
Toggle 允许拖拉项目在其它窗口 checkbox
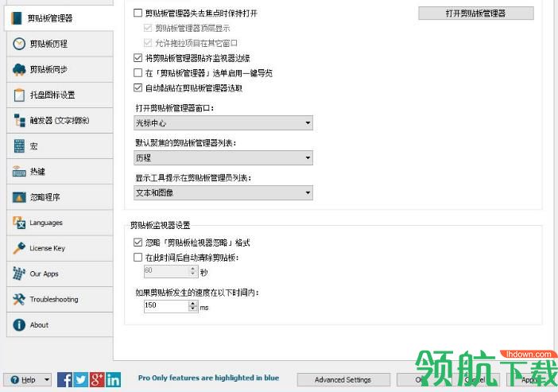click(148, 43)
